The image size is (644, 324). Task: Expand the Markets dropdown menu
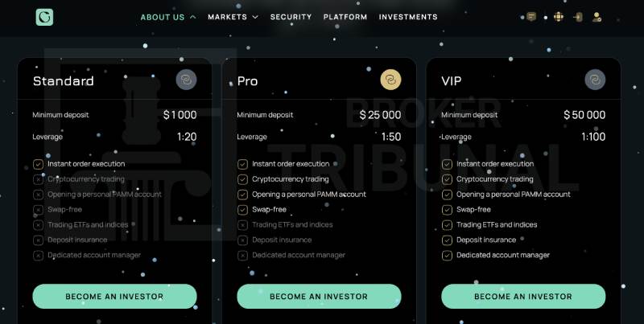click(233, 17)
